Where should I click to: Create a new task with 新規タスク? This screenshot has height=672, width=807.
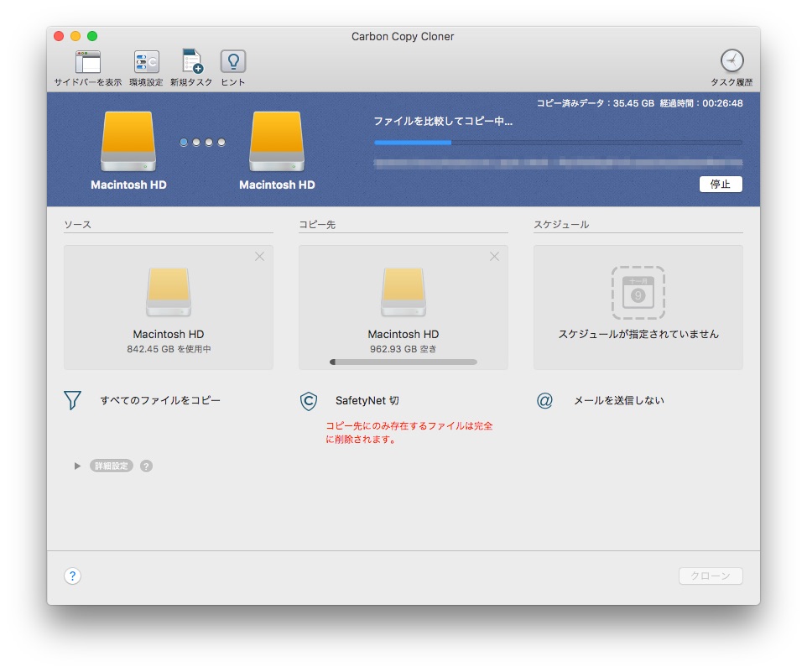click(x=192, y=61)
